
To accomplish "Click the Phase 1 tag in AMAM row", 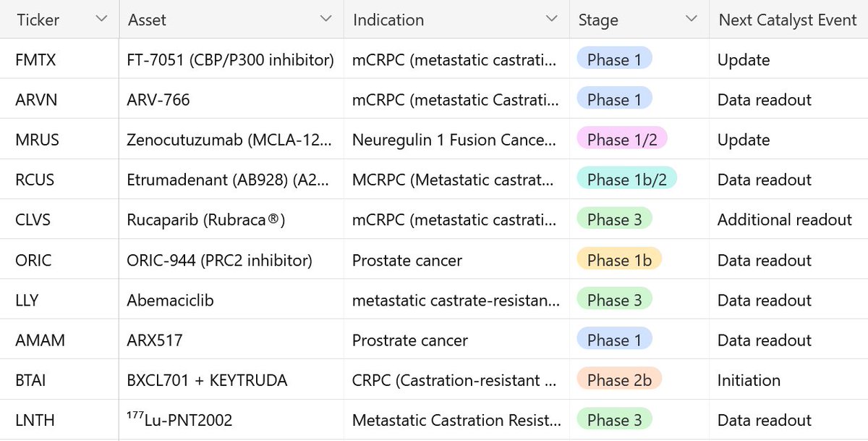I will (614, 339).
